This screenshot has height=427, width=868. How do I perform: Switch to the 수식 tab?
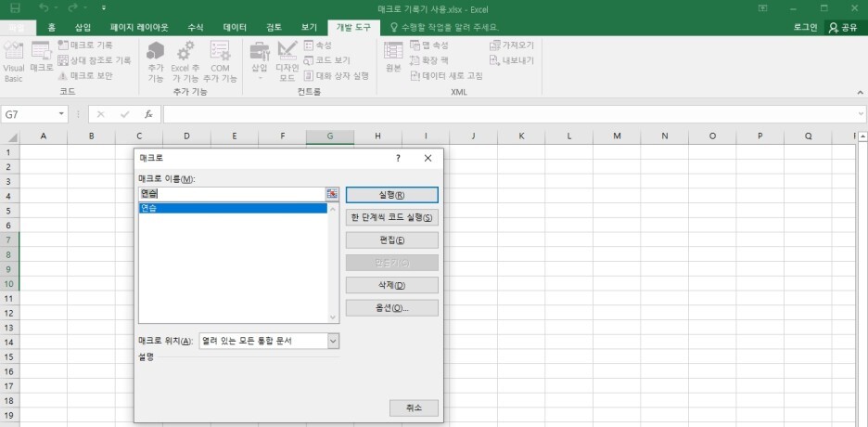pyautogui.click(x=196, y=27)
